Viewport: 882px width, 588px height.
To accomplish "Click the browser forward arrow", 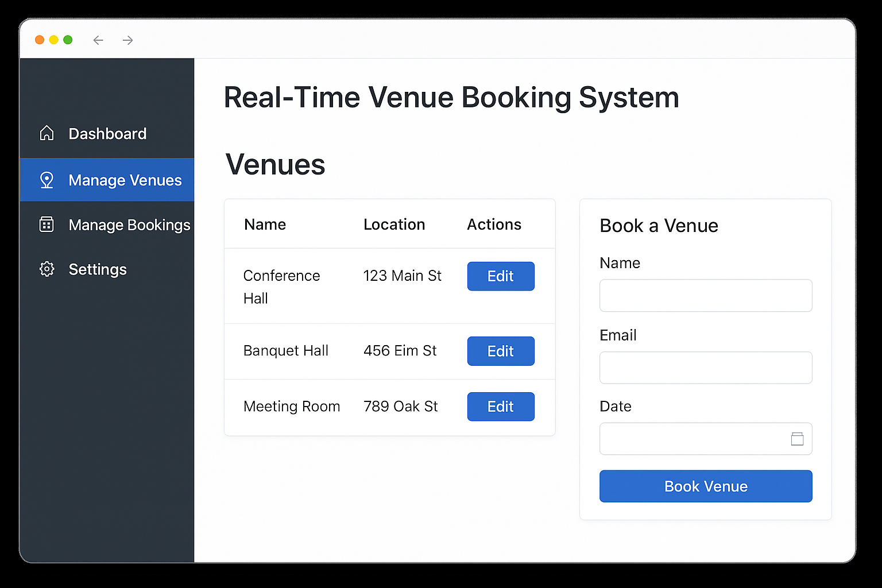I will [x=127, y=40].
